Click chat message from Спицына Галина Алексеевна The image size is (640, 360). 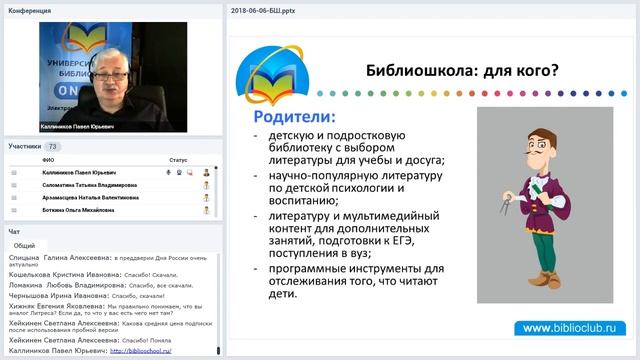point(108,261)
